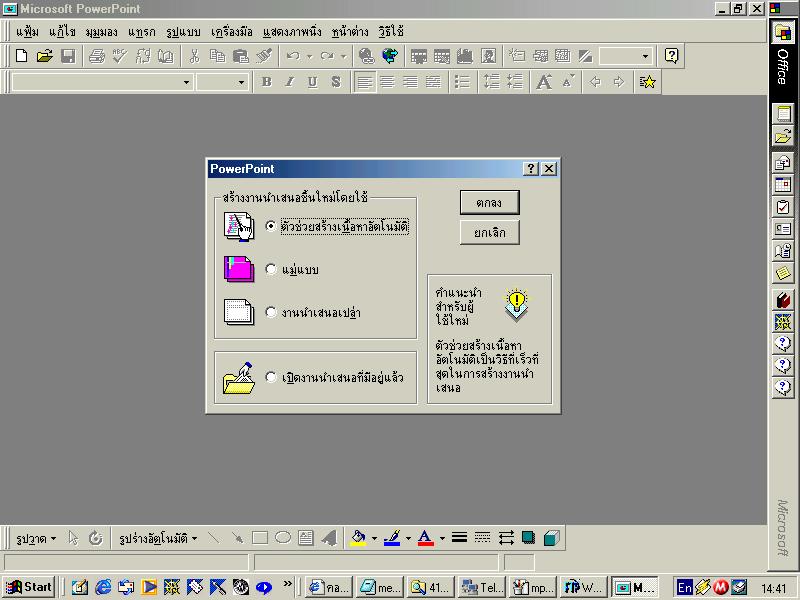The image size is (800, 600).
Task: Click the Line Style icon
Action: pos(459,538)
